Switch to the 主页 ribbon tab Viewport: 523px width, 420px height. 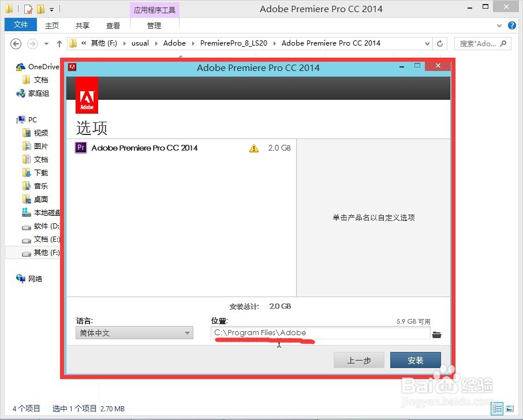[x=51, y=25]
